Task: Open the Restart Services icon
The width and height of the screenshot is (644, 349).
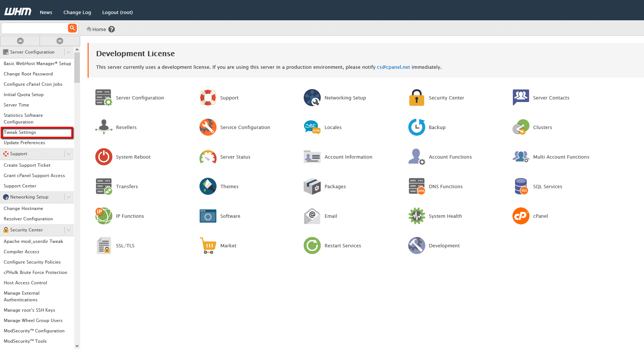Action: coord(312,245)
